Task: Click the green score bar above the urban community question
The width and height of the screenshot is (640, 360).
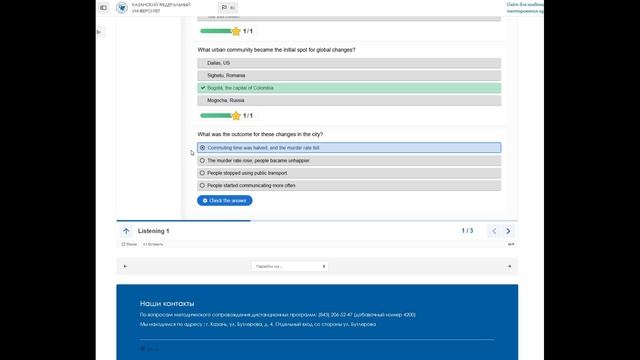Action: click(x=216, y=31)
